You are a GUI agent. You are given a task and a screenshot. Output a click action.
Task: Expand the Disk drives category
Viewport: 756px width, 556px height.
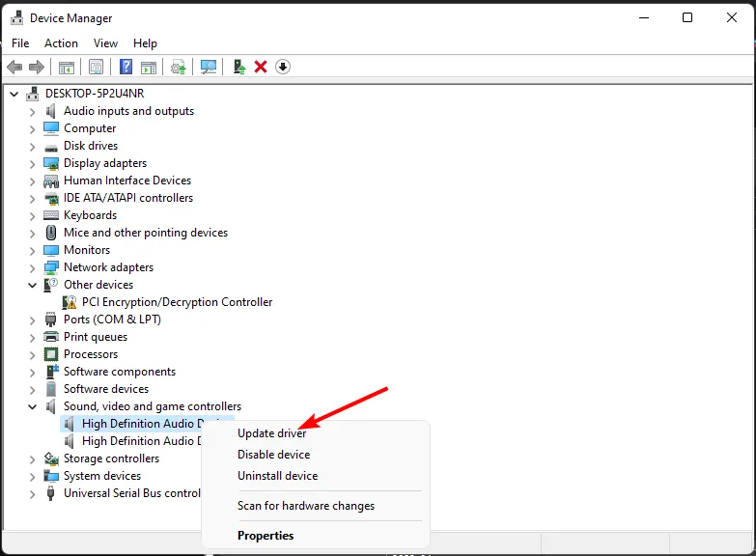point(32,147)
